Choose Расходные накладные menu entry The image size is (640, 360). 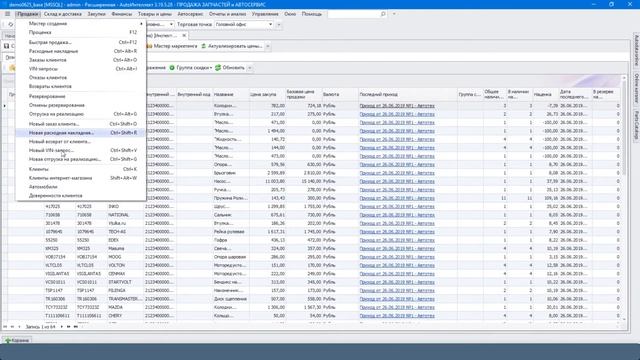[x=81, y=51]
